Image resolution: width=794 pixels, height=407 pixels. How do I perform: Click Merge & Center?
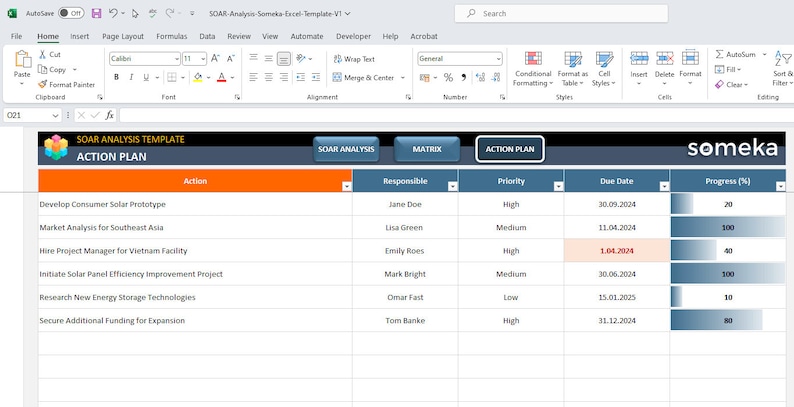tap(364, 77)
